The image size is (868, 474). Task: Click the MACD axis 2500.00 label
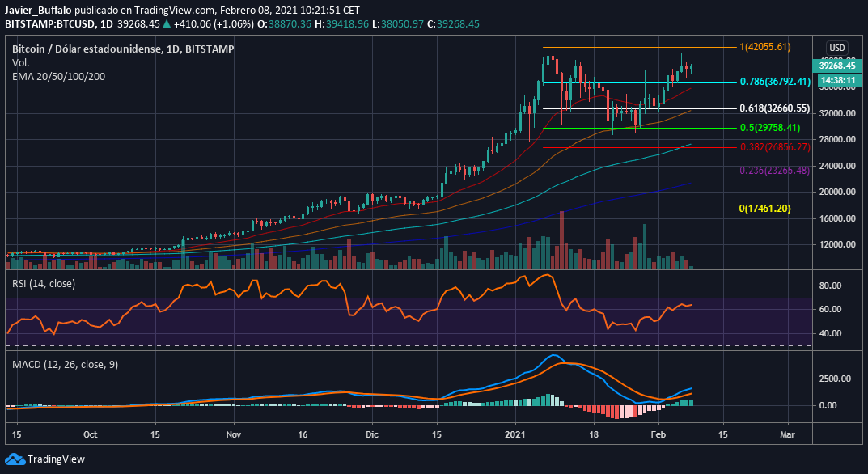[834, 379]
